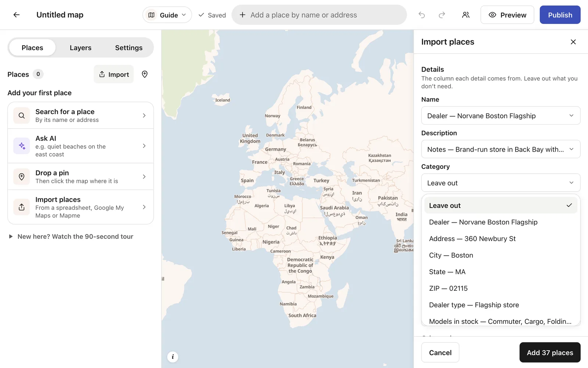This screenshot has height=368, width=588.
Task: Click the Drop a pin row chevron
Action: [144, 177]
